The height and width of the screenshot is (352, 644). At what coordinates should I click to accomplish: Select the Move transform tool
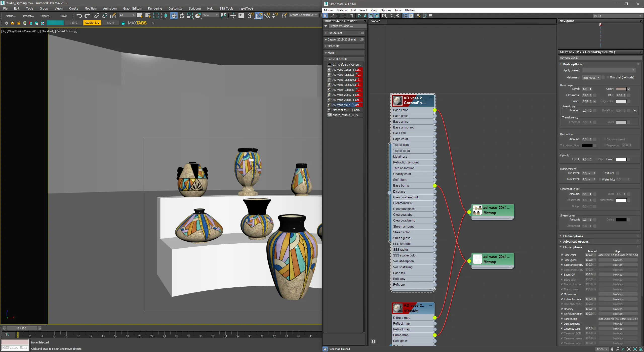[174, 16]
